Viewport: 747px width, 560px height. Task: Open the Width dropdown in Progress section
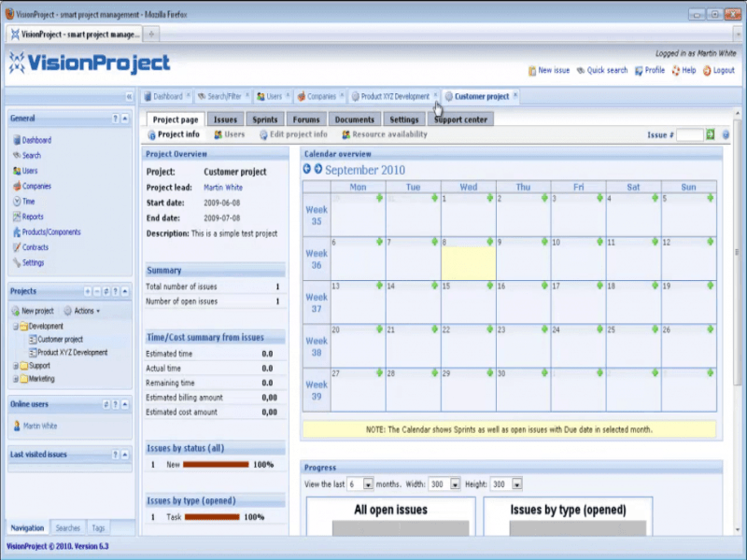pos(455,484)
